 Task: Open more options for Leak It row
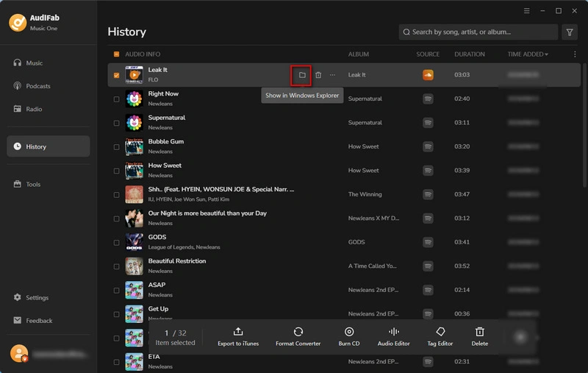(x=332, y=75)
